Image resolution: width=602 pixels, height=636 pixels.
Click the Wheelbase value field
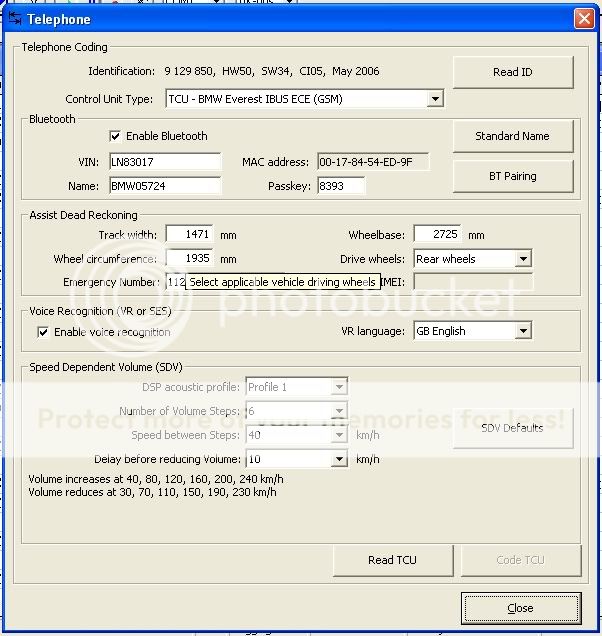point(437,235)
